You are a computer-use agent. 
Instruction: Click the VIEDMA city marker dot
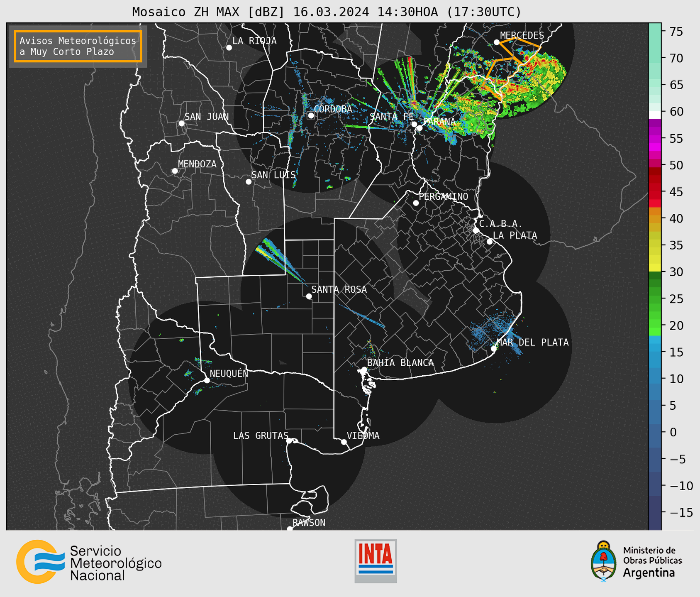(x=344, y=442)
